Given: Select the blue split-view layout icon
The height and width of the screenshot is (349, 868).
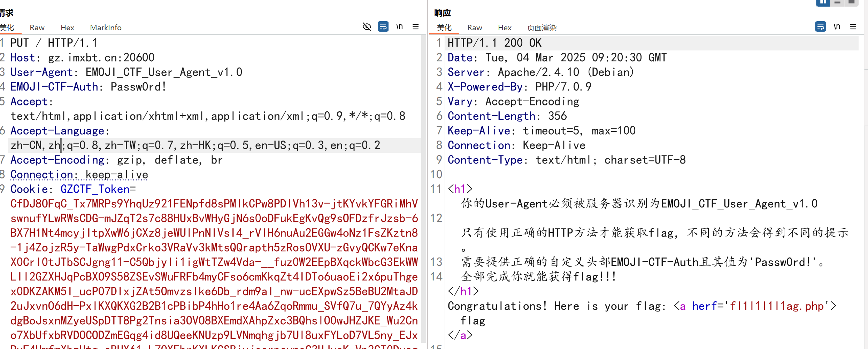Looking at the screenshot, I should point(823,3).
